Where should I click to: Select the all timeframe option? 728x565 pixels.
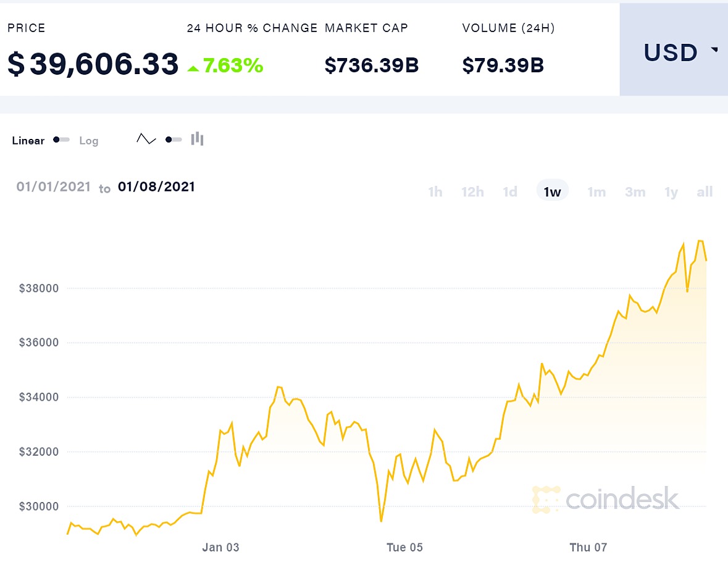704,191
